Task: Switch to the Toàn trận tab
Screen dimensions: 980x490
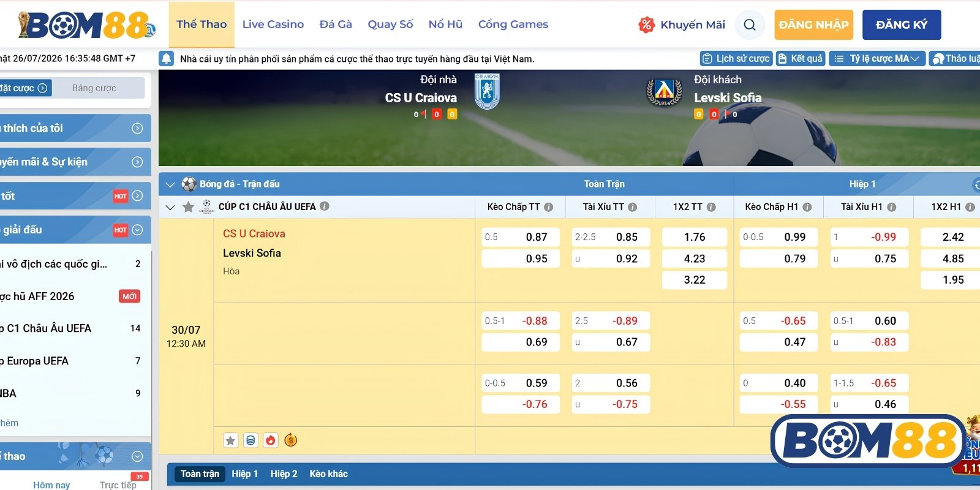Action: (x=200, y=473)
